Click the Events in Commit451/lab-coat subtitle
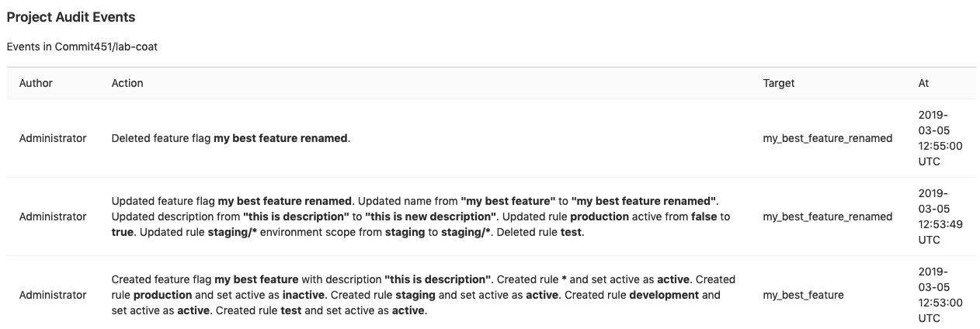Viewport: 980px width, 329px height. pos(82,47)
